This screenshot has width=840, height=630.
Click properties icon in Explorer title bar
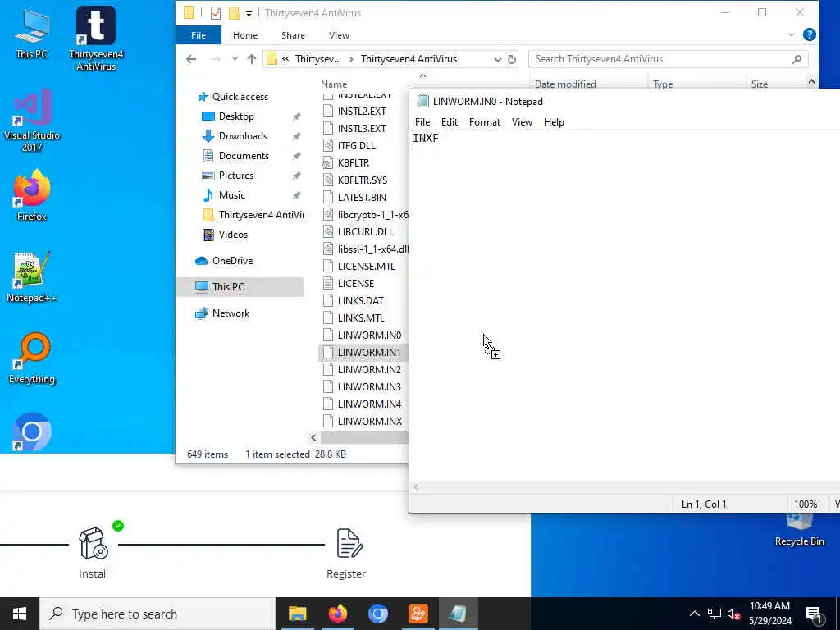(216, 13)
